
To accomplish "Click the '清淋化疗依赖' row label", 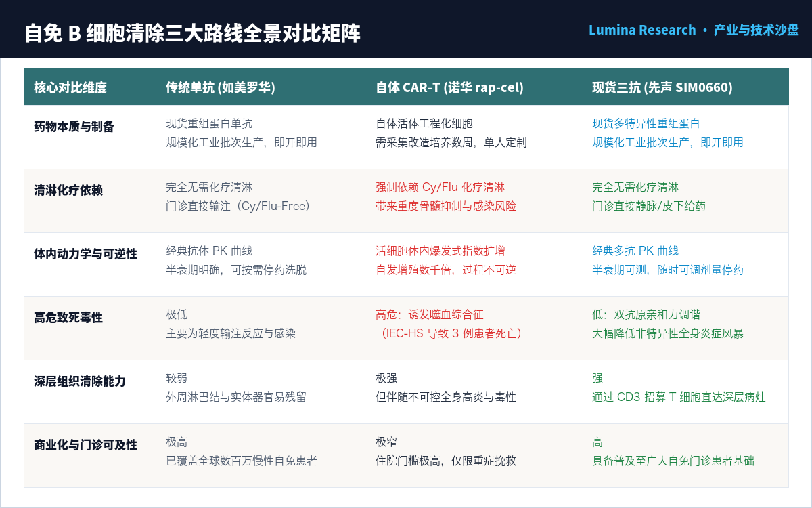I will tap(68, 190).
